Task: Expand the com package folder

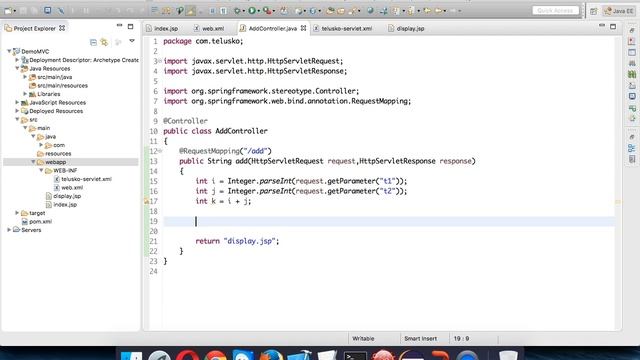Action: pos(41,145)
